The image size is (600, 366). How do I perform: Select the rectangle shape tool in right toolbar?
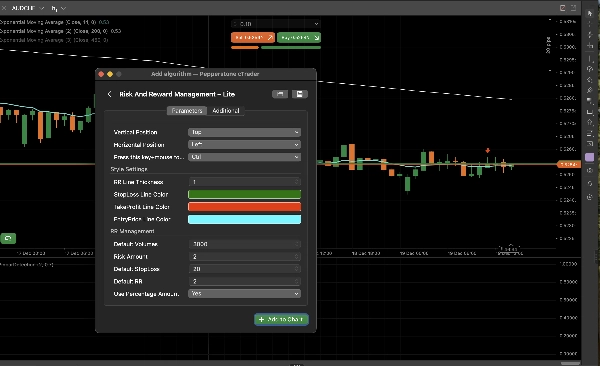(590, 111)
